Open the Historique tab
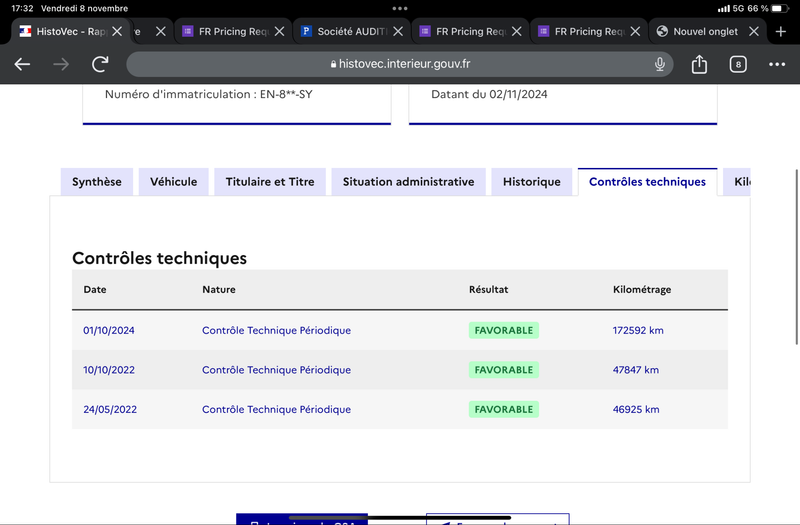 (532, 182)
